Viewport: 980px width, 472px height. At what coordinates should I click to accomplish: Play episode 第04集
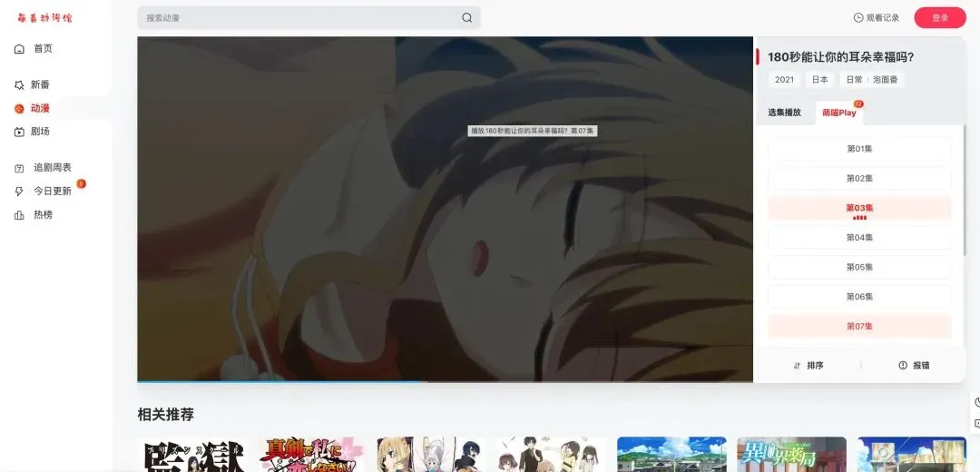tap(859, 238)
